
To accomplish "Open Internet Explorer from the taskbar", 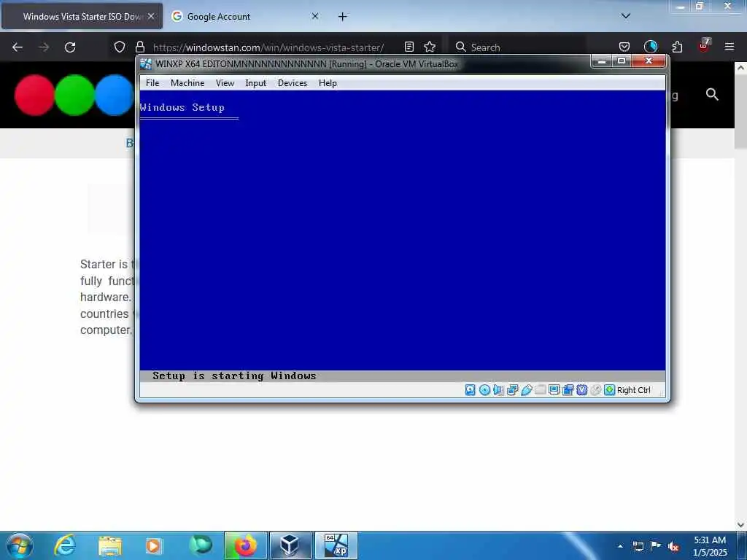I will pyautogui.click(x=64, y=545).
